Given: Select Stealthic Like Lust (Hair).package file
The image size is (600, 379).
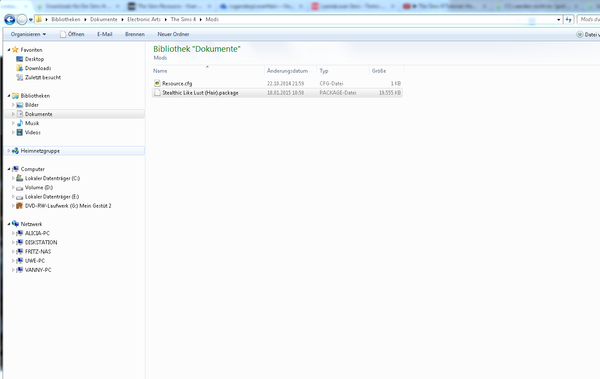Looking at the screenshot, I should (200, 93).
